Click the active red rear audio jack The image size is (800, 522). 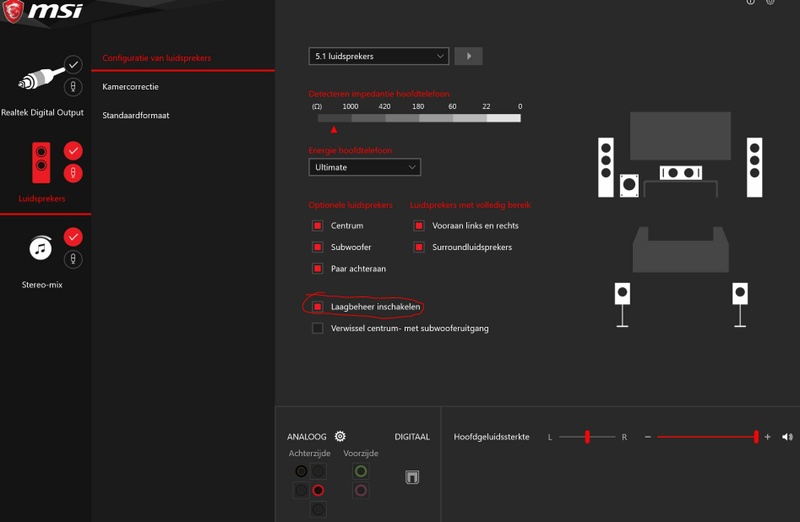click(x=318, y=490)
